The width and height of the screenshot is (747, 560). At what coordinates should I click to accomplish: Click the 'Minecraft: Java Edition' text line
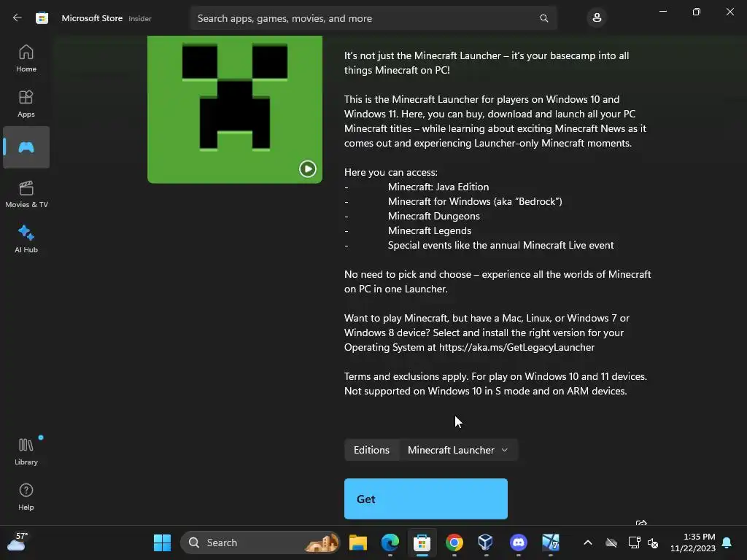(438, 187)
